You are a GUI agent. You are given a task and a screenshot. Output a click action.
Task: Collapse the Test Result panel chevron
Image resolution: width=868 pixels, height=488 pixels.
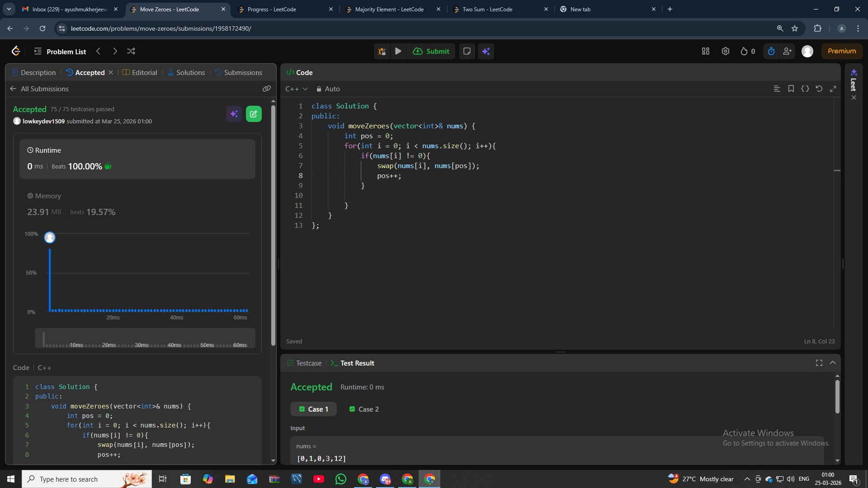point(833,363)
